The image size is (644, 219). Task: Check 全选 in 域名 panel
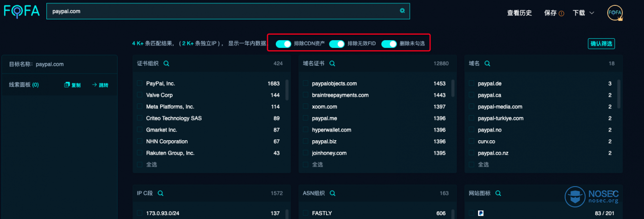point(472,165)
